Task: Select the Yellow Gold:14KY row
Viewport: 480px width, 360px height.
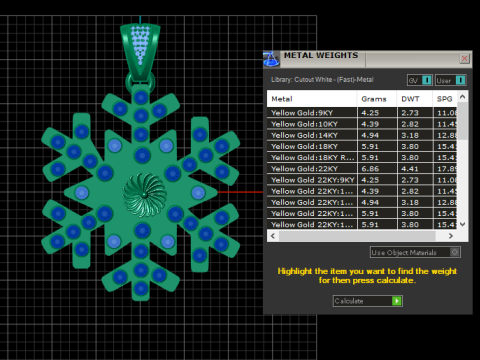Action: [x=362, y=135]
